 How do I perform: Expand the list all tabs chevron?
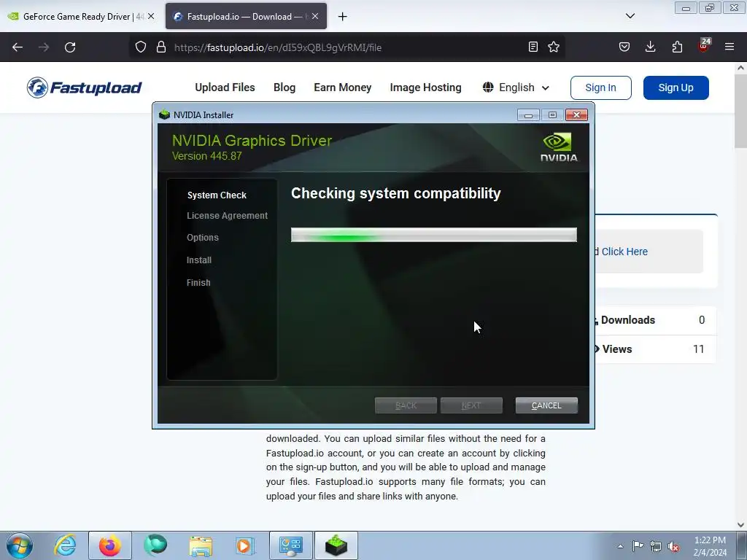coord(630,16)
